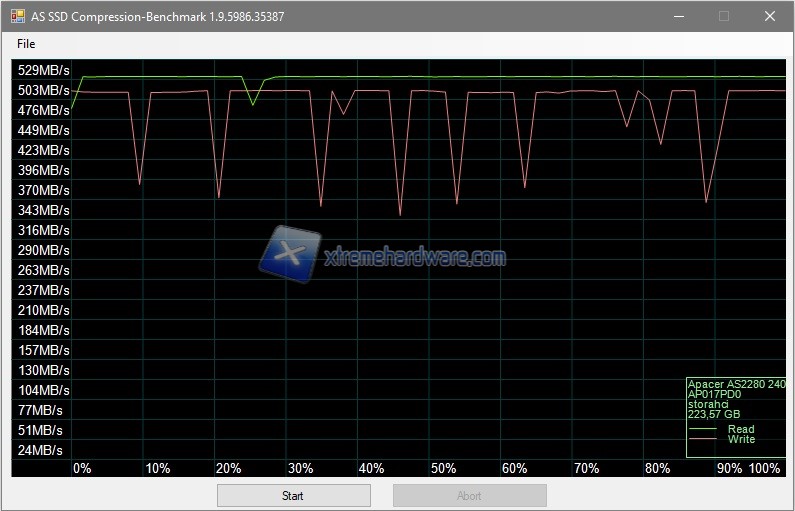The image size is (795, 511).
Task: Minimize the benchmark window
Action: pos(680,16)
